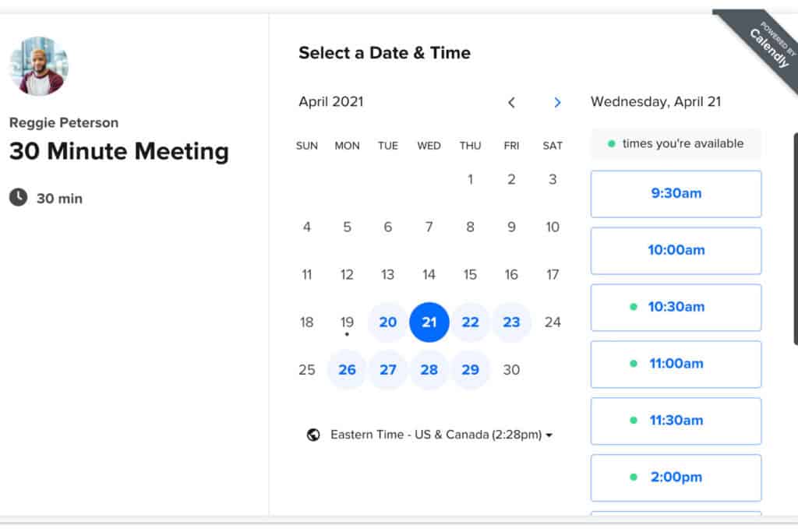The image size is (798, 532).
Task: Select the 9:30am time slot
Action: (x=676, y=194)
